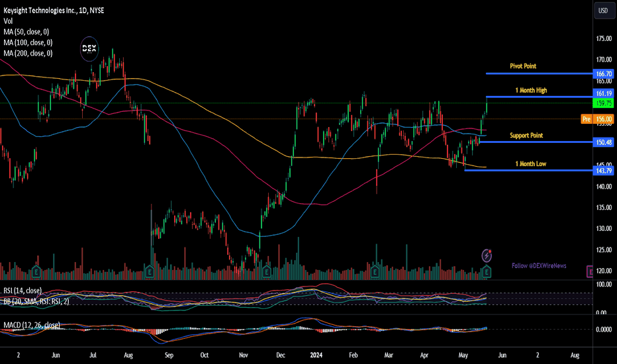Click the Follow @DEXWireNews text
The width and height of the screenshot is (617, 364).
[x=539, y=266]
